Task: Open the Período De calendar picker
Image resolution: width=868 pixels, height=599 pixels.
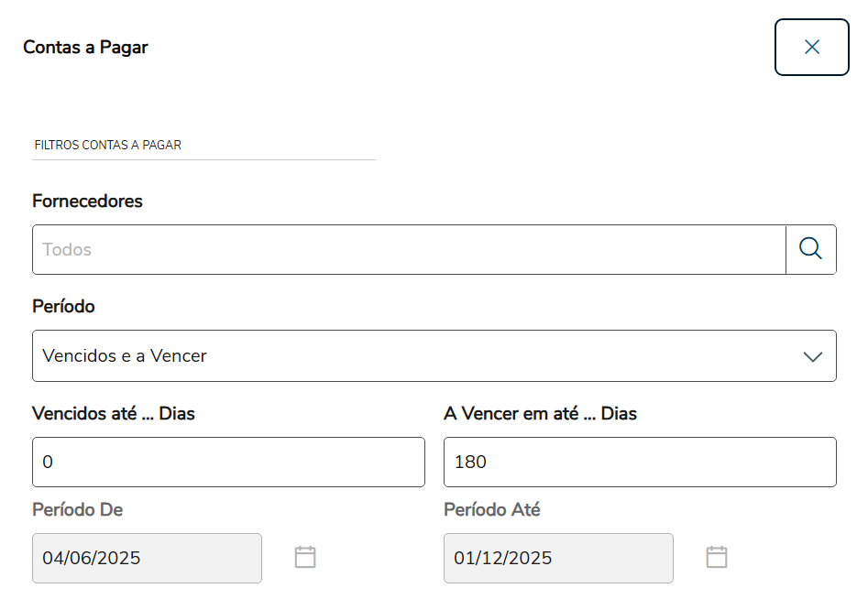Action: click(x=305, y=557)
